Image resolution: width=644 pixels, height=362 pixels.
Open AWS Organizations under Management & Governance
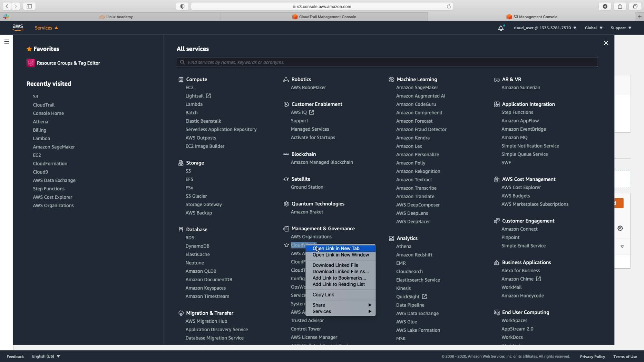pos(311,237)
